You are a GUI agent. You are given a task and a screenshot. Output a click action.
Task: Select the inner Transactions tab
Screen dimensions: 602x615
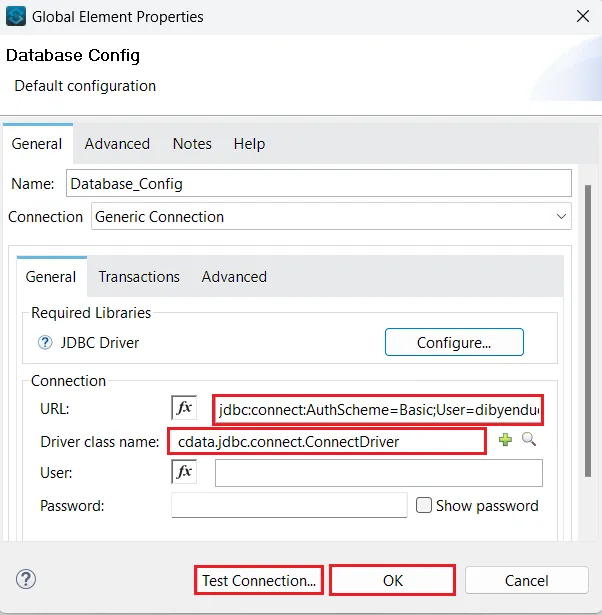[x=139, y=277]
